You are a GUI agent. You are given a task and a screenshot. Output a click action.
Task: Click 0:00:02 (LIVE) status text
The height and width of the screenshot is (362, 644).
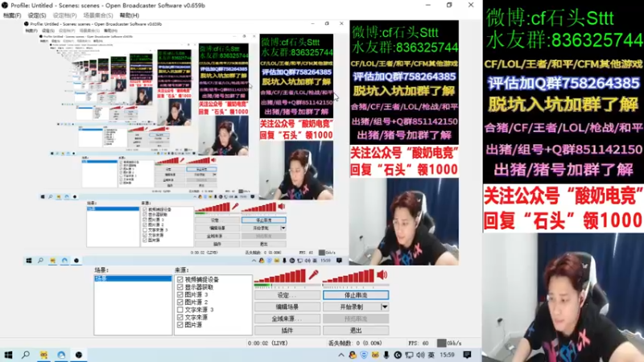tap(268, 343)
